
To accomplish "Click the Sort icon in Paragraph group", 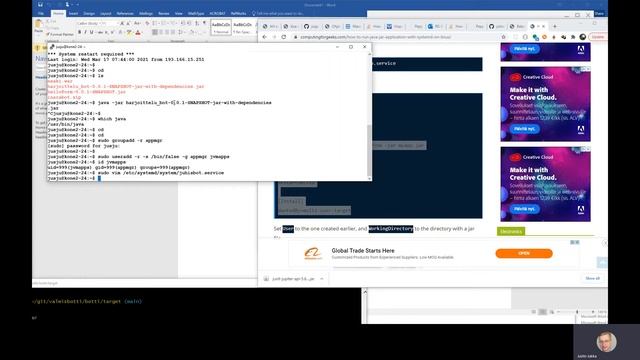I will coord(197,23).
